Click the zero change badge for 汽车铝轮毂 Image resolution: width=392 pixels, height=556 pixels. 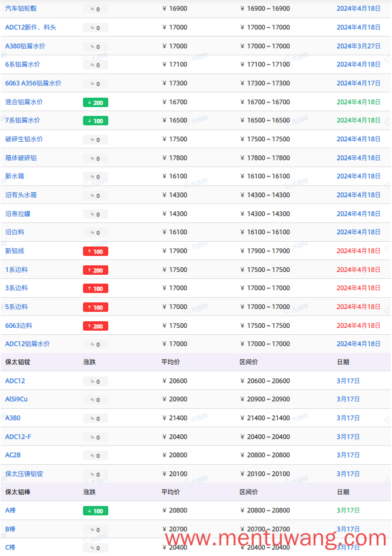coord(95,9)
